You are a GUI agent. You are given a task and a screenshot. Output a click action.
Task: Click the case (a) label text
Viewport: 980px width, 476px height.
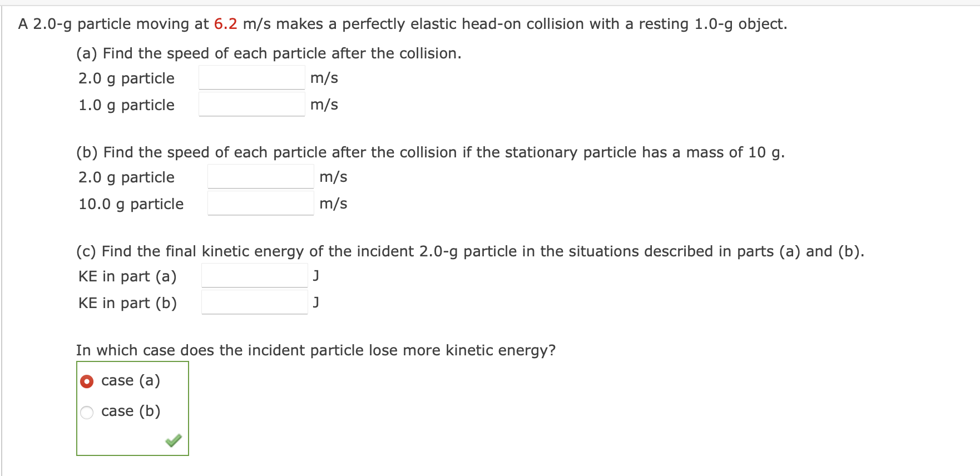tap(131, 380)
